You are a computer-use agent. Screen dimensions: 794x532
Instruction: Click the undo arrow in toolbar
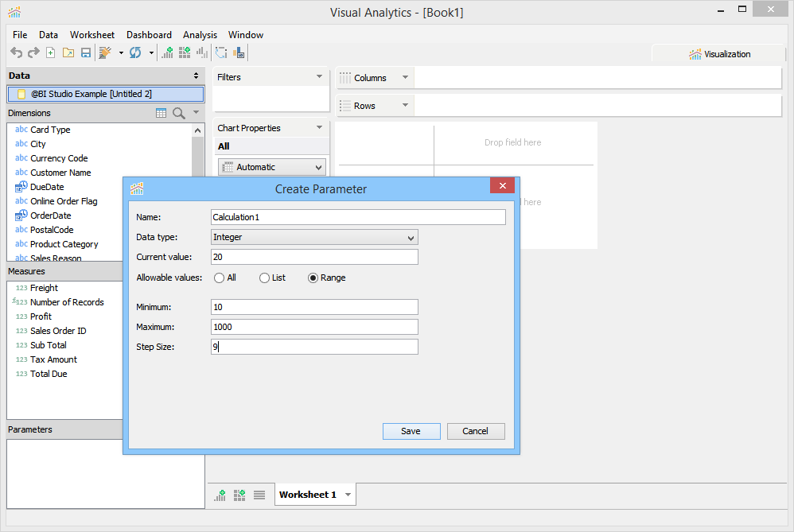(x=16, y=52)
